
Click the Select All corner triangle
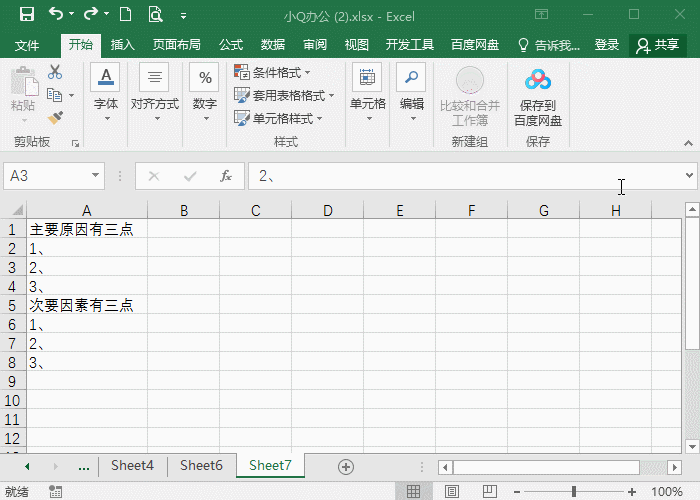click(17, 210)
